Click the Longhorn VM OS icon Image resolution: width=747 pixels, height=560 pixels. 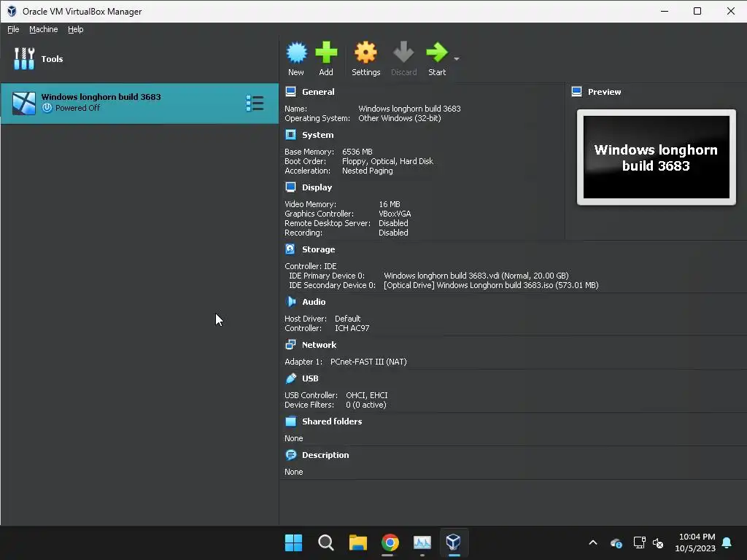click(x=24, y=104)
